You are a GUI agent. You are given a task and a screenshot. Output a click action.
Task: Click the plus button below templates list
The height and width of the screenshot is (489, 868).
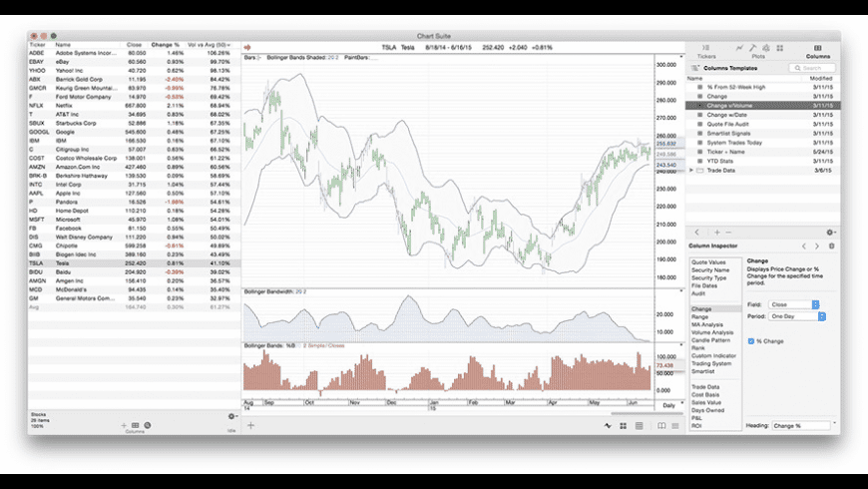pyautogui.click(x=717, y=233)
